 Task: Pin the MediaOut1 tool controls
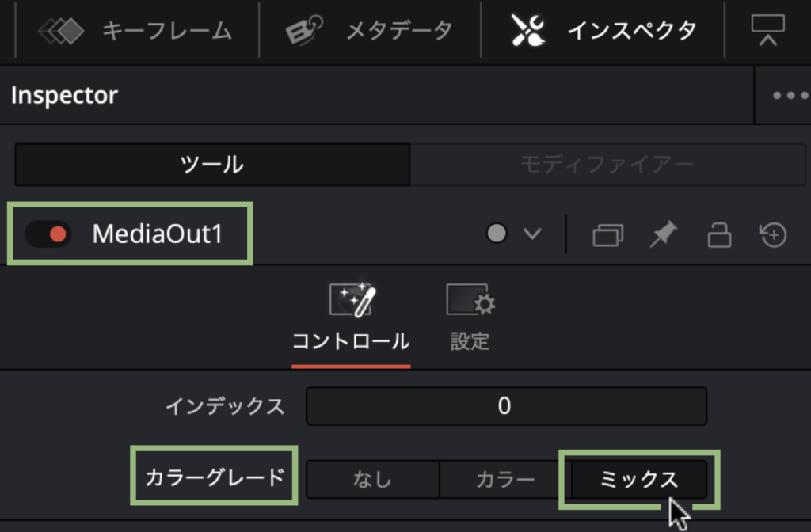pos(664,234)
